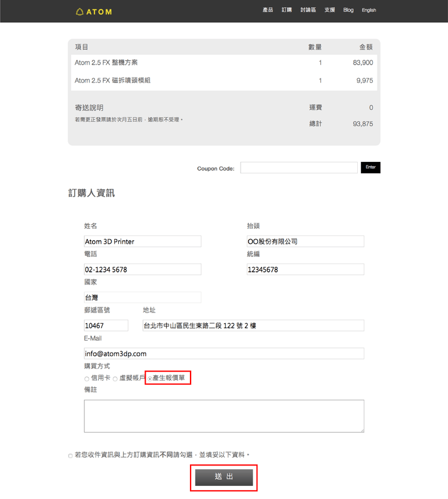Open the Blog menu link
Image resolution: width=448 pixels, height=499 pixels.
click(348, 10)
